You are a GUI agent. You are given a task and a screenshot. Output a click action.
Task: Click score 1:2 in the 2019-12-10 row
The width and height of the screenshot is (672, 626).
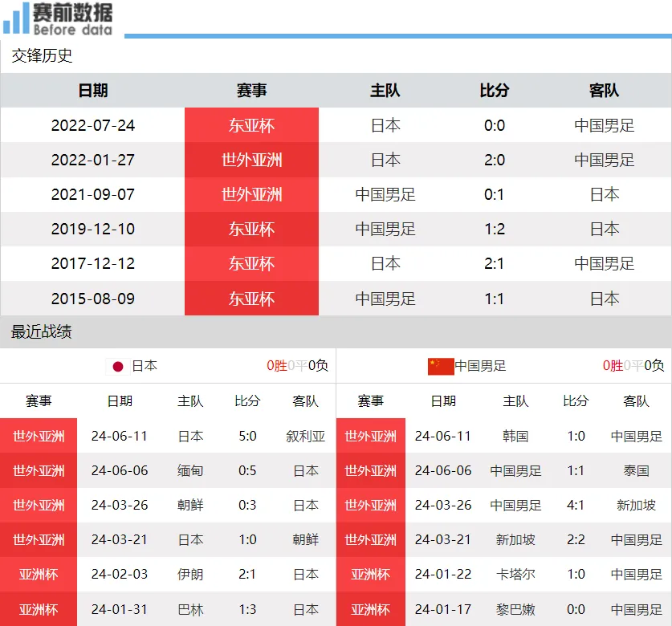click(x=494, y=229)
